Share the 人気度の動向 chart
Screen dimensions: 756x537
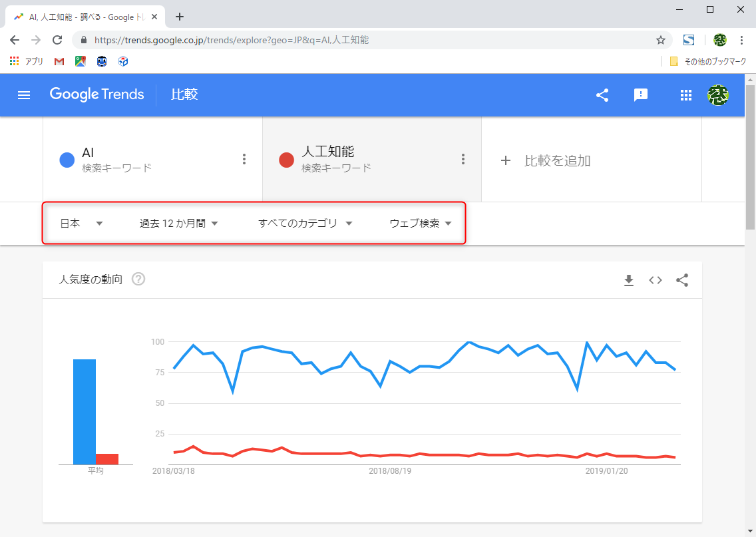pyautogui.click(x=681, y=280)
